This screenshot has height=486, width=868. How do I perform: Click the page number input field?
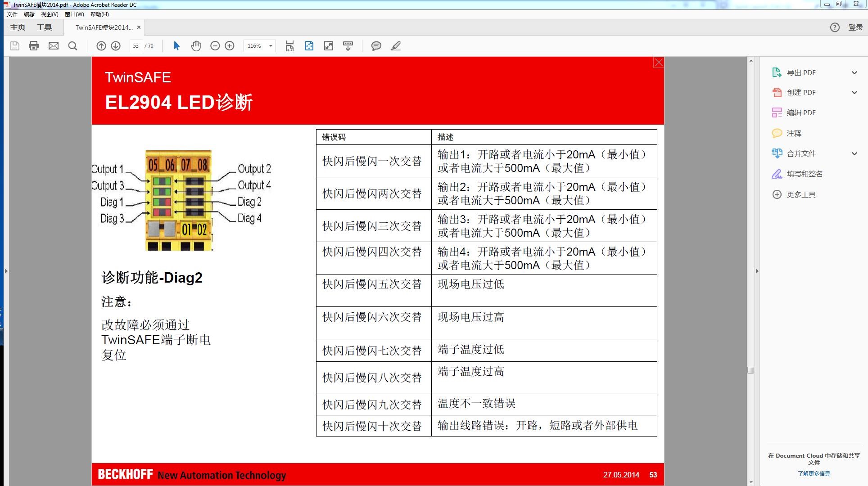(x=136, y=46)
